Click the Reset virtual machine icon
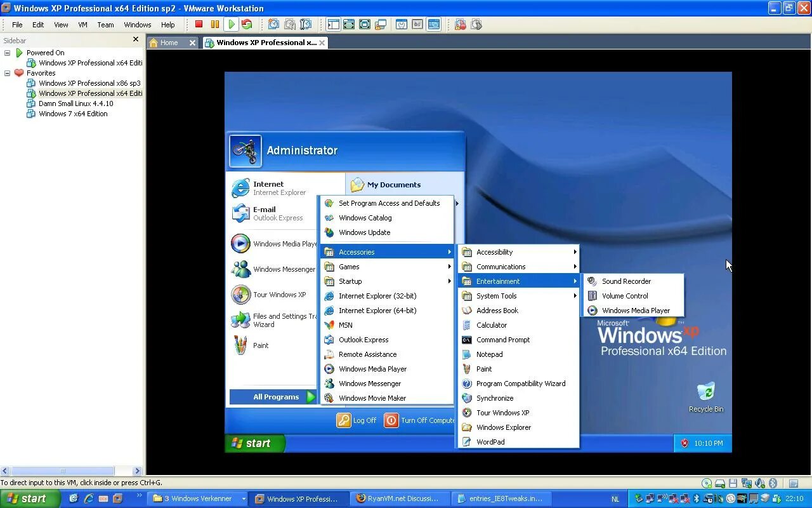This screenshot has height=508, width=812. point(247,24)
